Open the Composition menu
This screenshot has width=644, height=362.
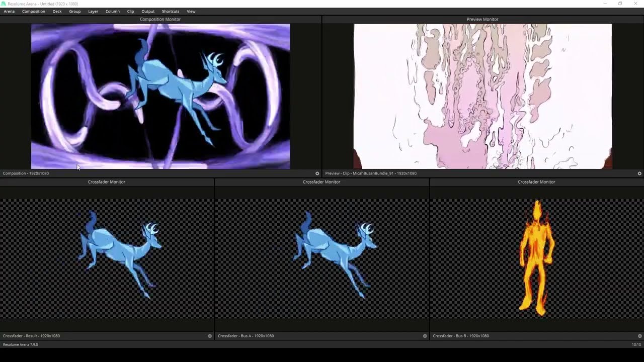click(33, 11)
